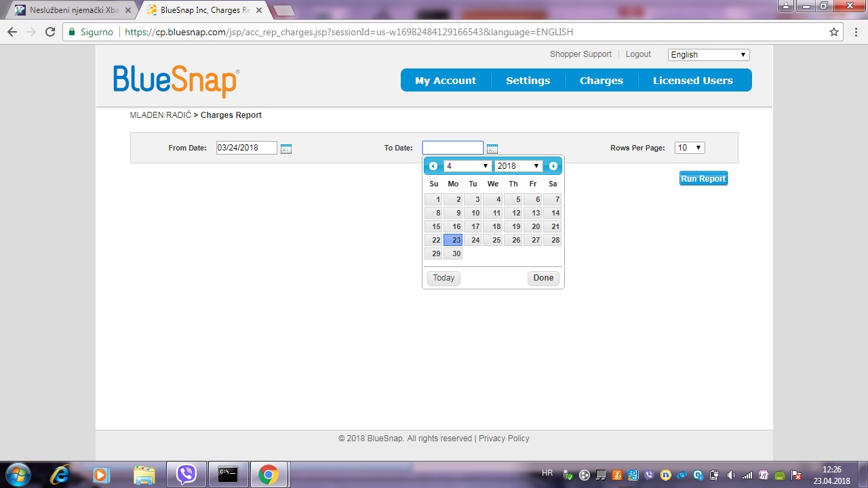Go back with browser back arrow
Screen dimensions: 868x488
(x=12, y=32)
